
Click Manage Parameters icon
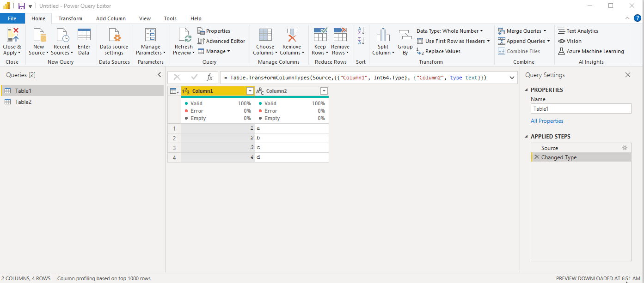[150, 35]
